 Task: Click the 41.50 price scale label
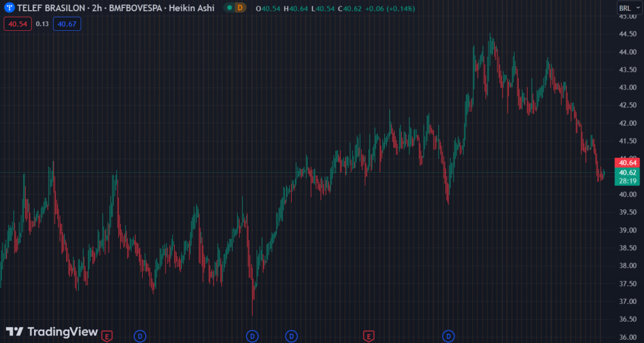pos(628,141)
